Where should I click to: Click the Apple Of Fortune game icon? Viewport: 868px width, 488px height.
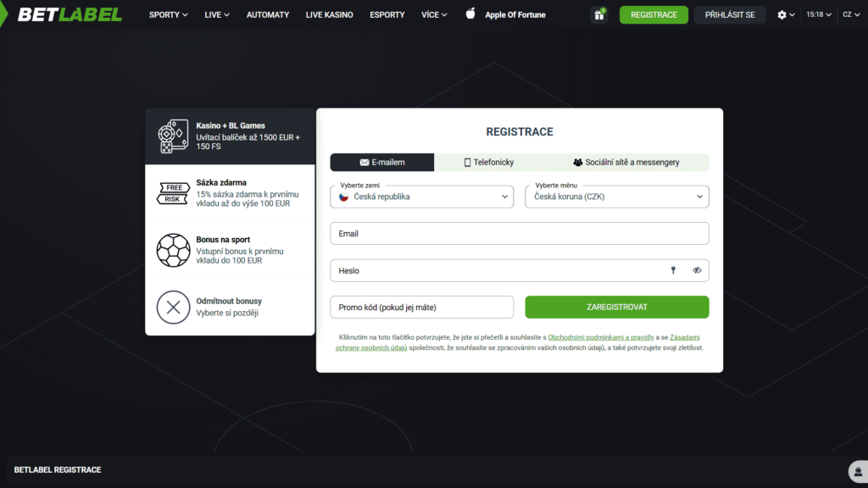(x=470, y=14)
